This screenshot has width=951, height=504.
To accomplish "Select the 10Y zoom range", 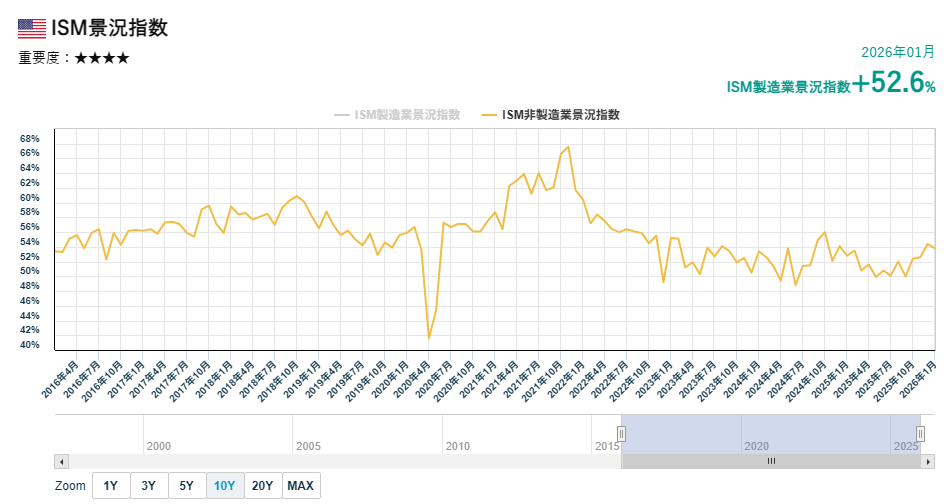I will (x=225, y=486).
